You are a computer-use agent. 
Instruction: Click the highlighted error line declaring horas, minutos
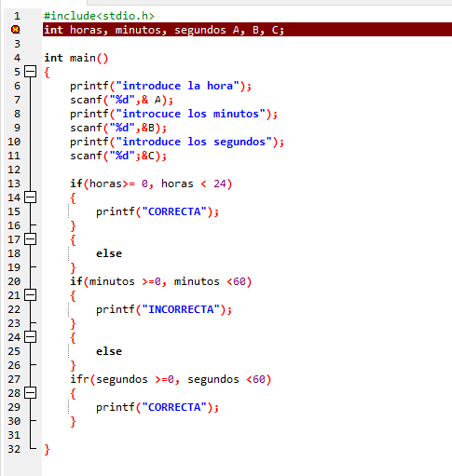pos(247,30)
